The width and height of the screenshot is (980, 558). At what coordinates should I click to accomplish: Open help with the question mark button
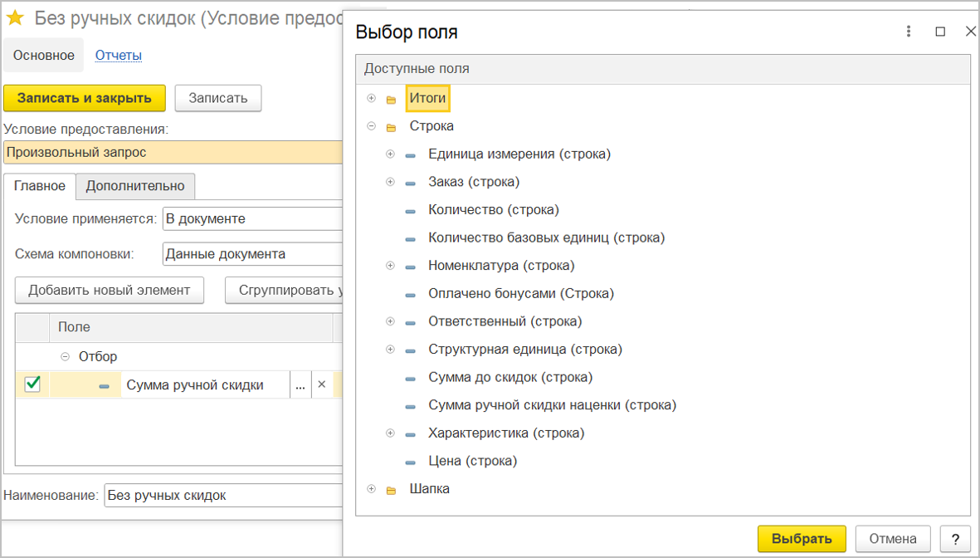(x=955, y=538)
